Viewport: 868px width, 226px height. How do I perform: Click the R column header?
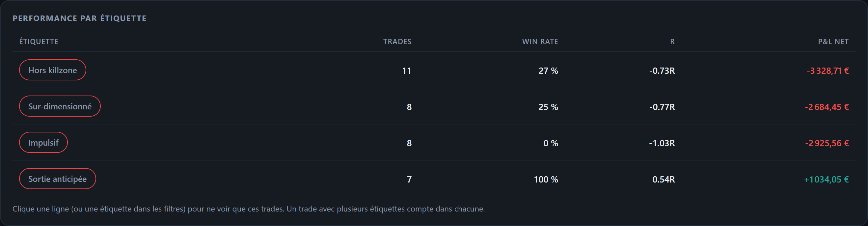click(x=672, y=42)
